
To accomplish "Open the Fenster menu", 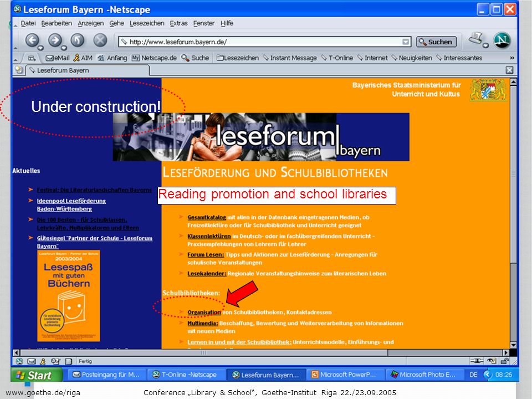I will [x=204, y=23].
